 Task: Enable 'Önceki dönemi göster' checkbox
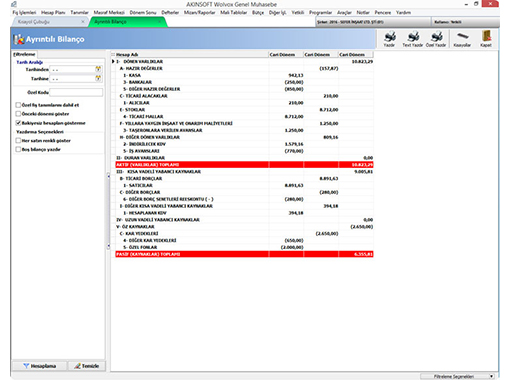click(18, 114)
